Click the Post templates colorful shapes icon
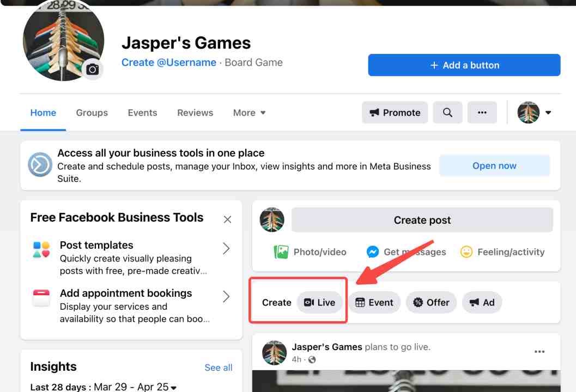Viewport: 576px width, 392px height. coord(41,249)
